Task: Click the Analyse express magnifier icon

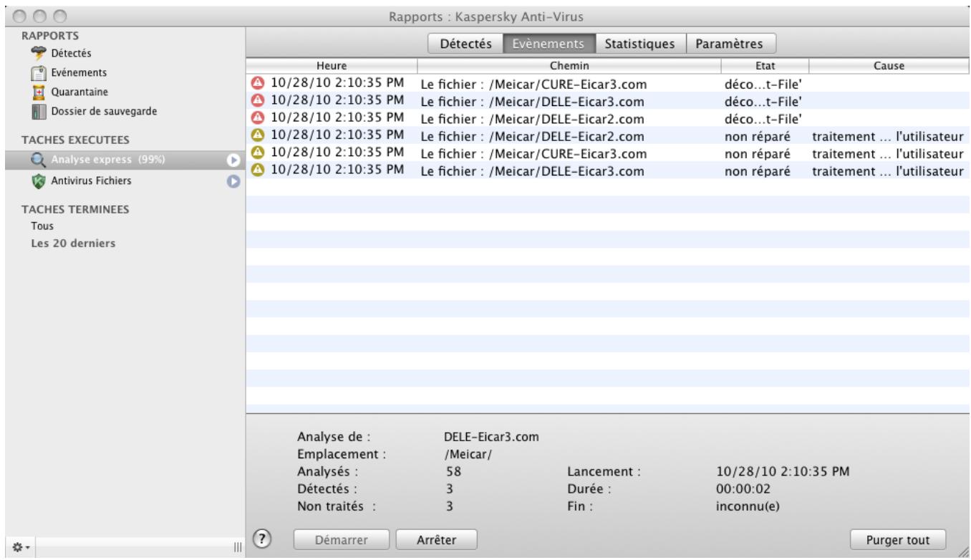Action: pos(39,160)
